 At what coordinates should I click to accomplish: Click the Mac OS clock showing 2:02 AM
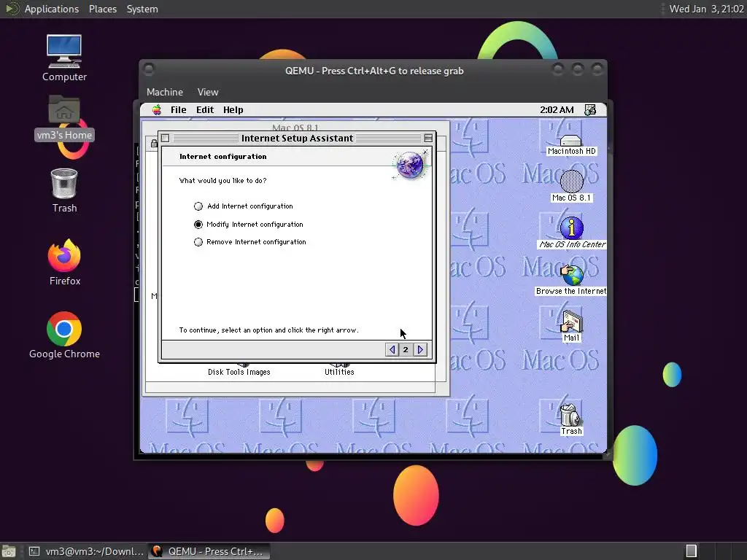(557, 110)
